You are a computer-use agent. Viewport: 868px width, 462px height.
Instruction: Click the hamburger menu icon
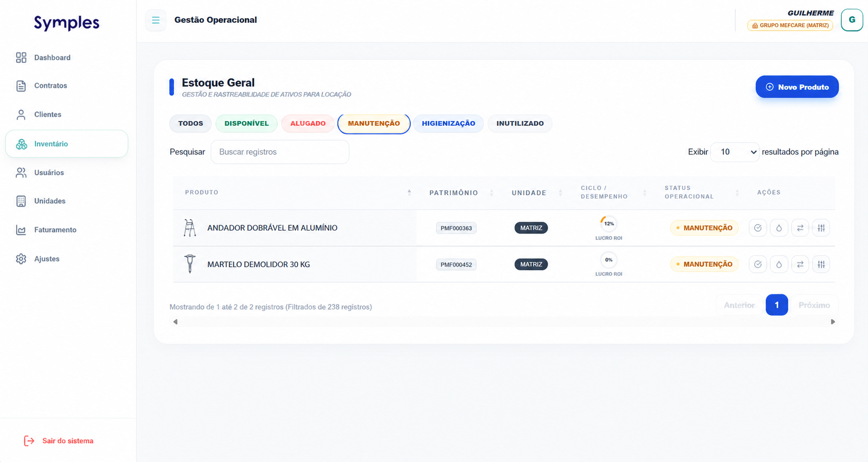[156, 20]
